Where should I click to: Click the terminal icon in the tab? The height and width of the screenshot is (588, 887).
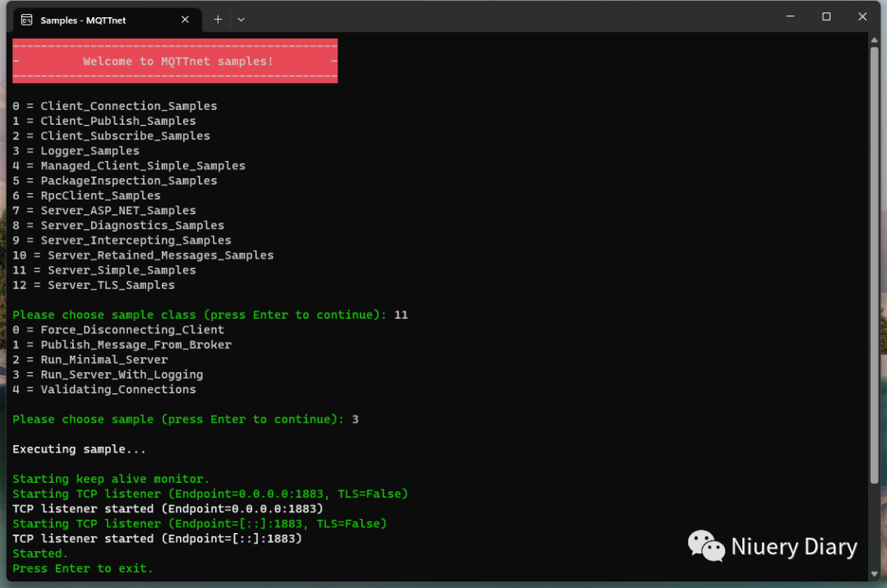[26, 20]
